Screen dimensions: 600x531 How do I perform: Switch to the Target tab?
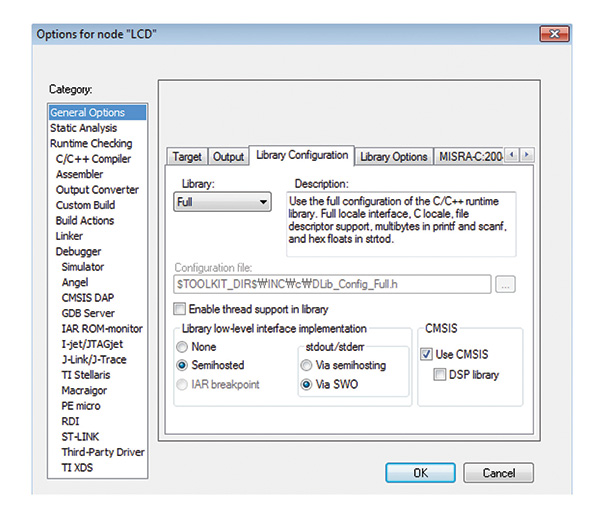click(187, 157)
